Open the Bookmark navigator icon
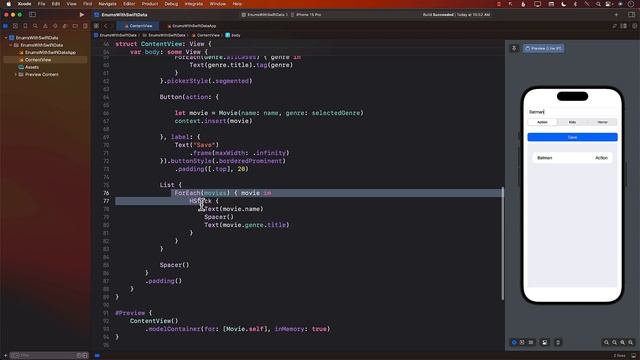640x360 pixels. [25, 26]
